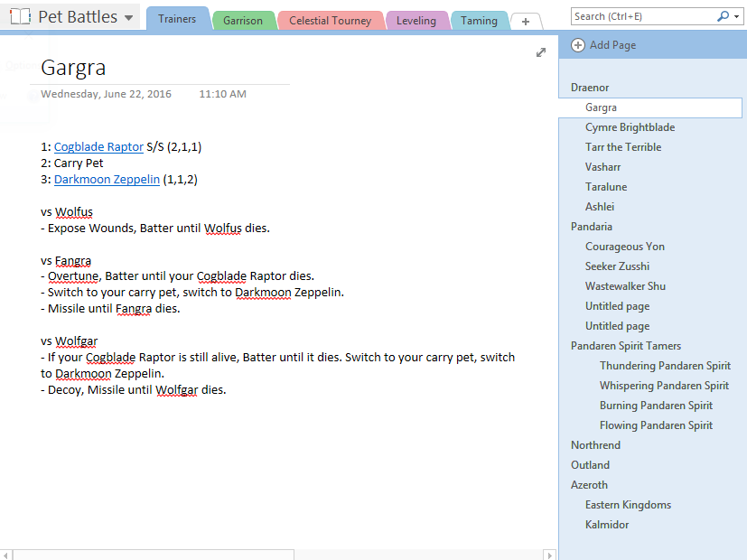
Task: Click the date Wednesday, June 22, 2016
Action: click(106, 94)
